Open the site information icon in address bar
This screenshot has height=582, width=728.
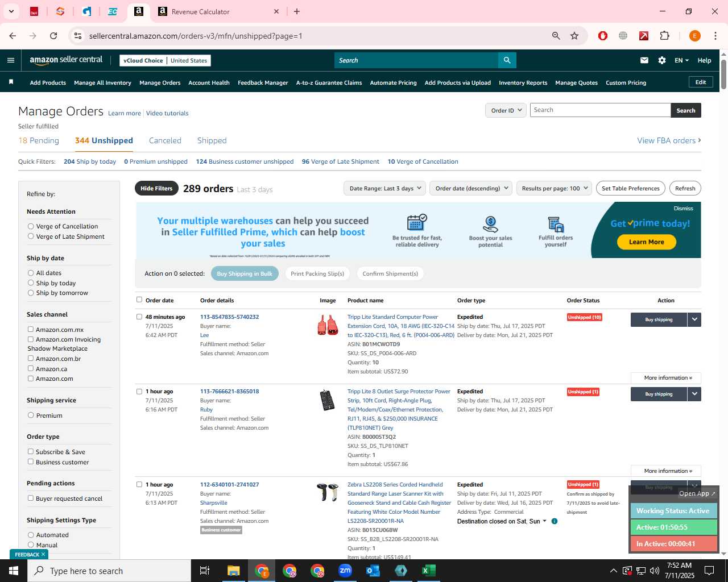[x=78, y=36]
